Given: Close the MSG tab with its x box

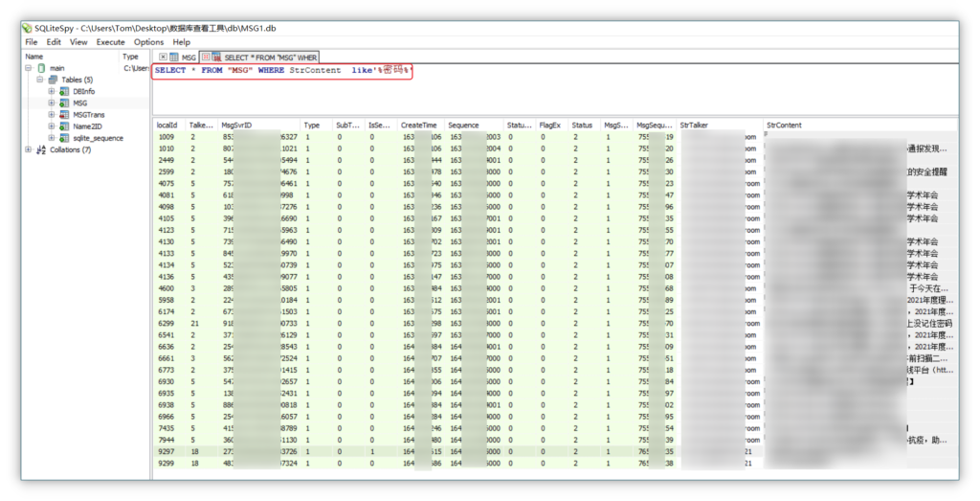Looking at the screenshot, I should [x=163, y=57].
